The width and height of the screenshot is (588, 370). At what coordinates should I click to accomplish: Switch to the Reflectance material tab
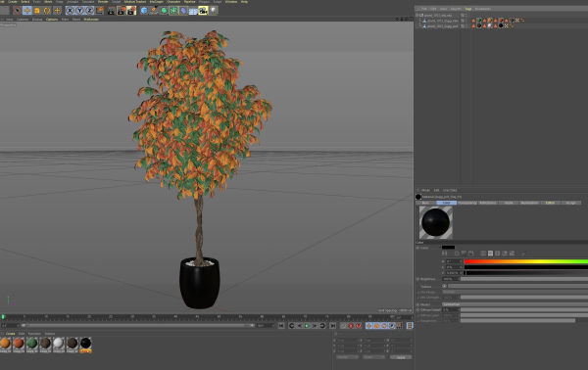click(488, 203)
